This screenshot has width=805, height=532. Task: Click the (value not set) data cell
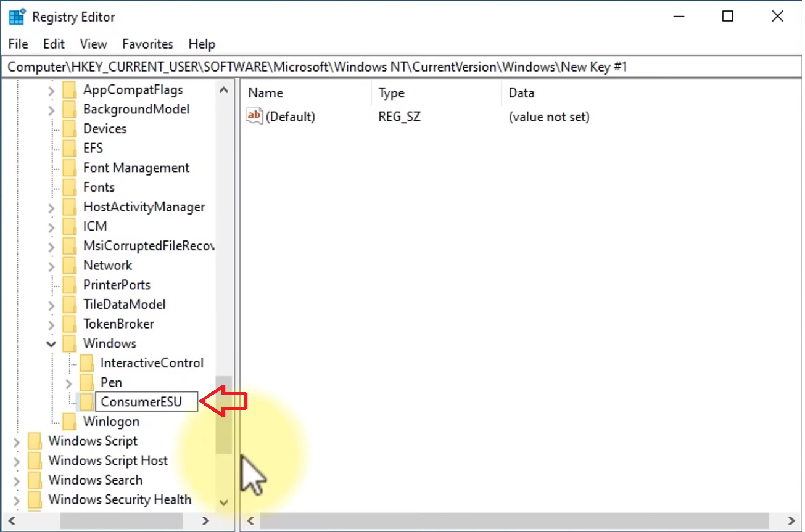point(549,117)
